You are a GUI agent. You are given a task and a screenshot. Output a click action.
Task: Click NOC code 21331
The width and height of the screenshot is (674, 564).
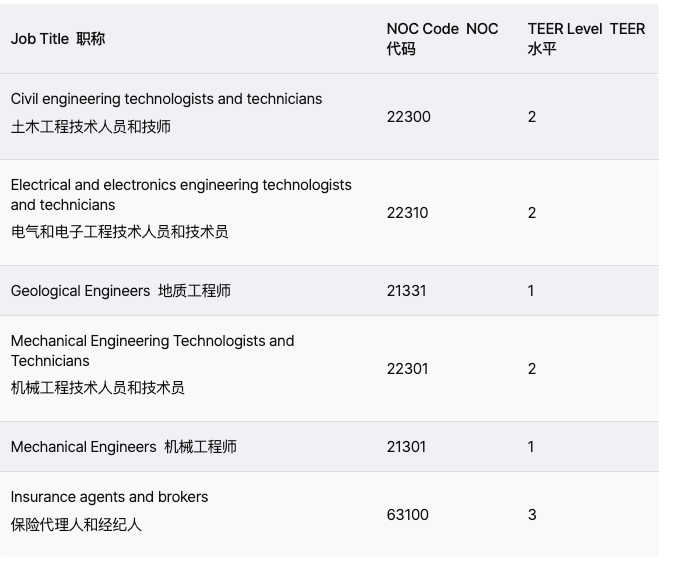pos(407,291)
